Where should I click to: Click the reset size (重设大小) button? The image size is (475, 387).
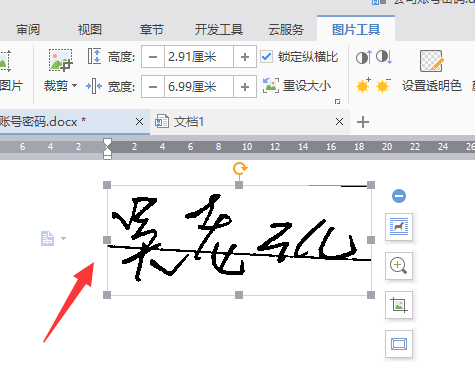297,86
